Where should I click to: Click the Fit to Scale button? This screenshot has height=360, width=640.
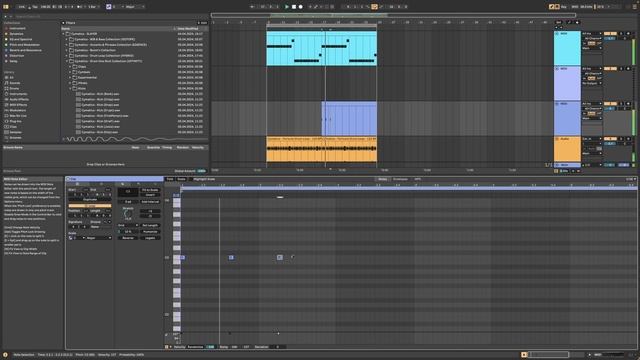click(x=150, y=190)
